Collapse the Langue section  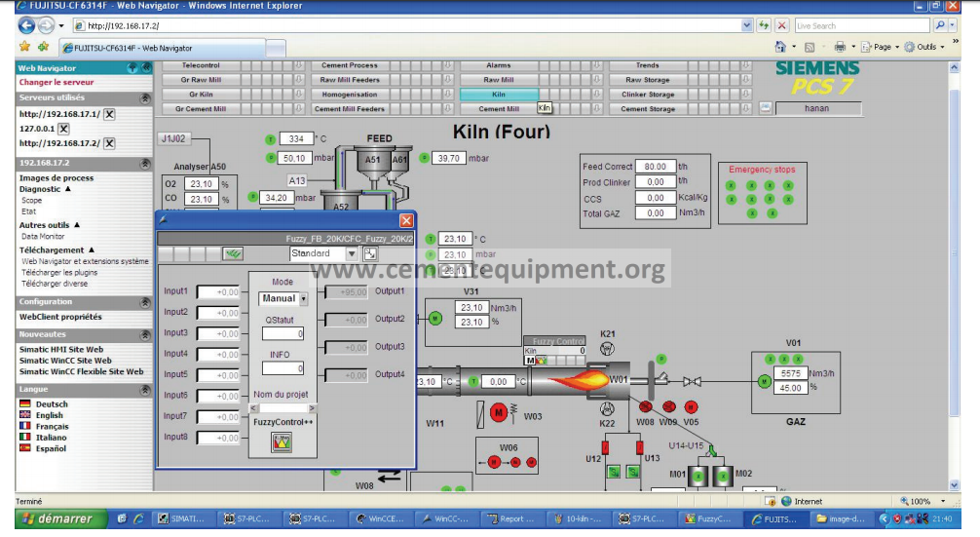(x=145, y=390)
